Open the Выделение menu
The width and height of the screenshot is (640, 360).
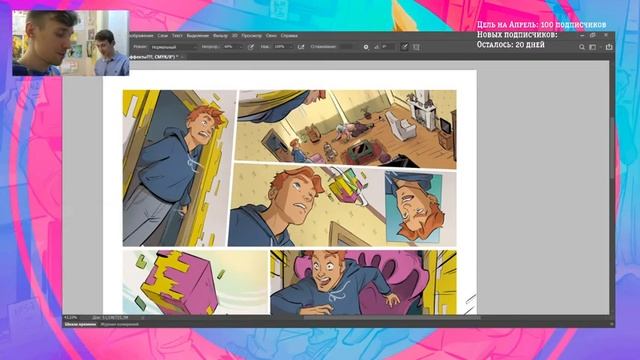click(x=198, y=36)
